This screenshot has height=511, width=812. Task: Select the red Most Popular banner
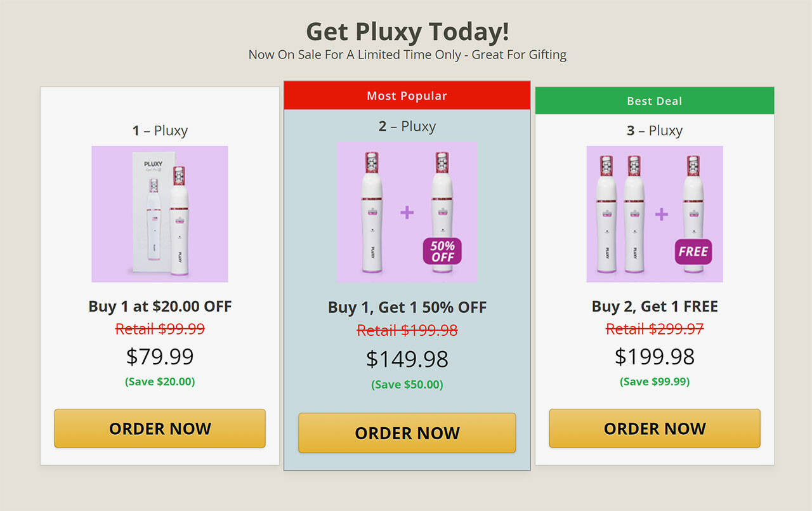(407, 96)
